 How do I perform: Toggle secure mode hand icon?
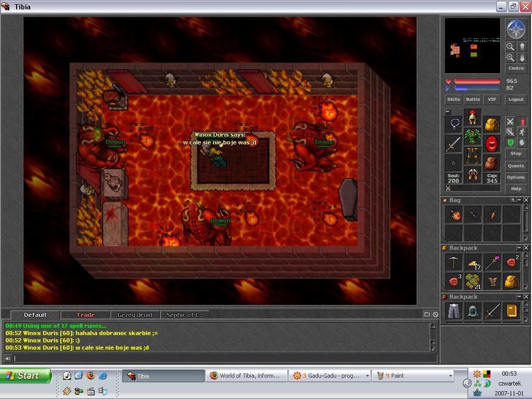coord(522,142)
